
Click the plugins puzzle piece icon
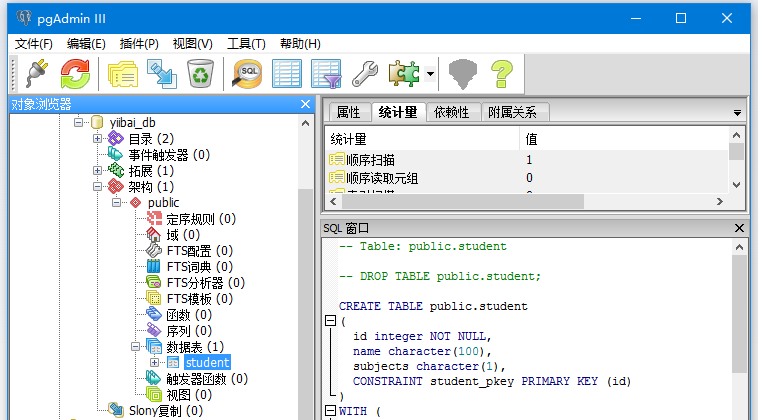[x=404, y=73]
